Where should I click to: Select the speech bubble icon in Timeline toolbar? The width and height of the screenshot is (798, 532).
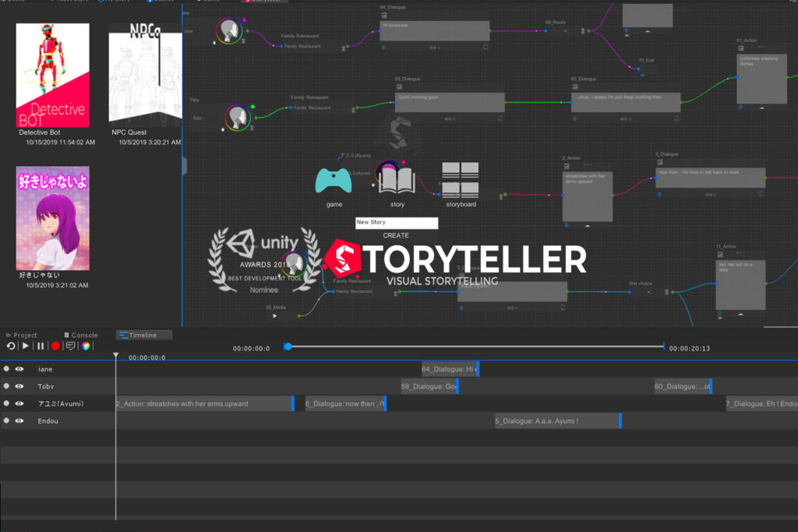(x=71, y=346)
